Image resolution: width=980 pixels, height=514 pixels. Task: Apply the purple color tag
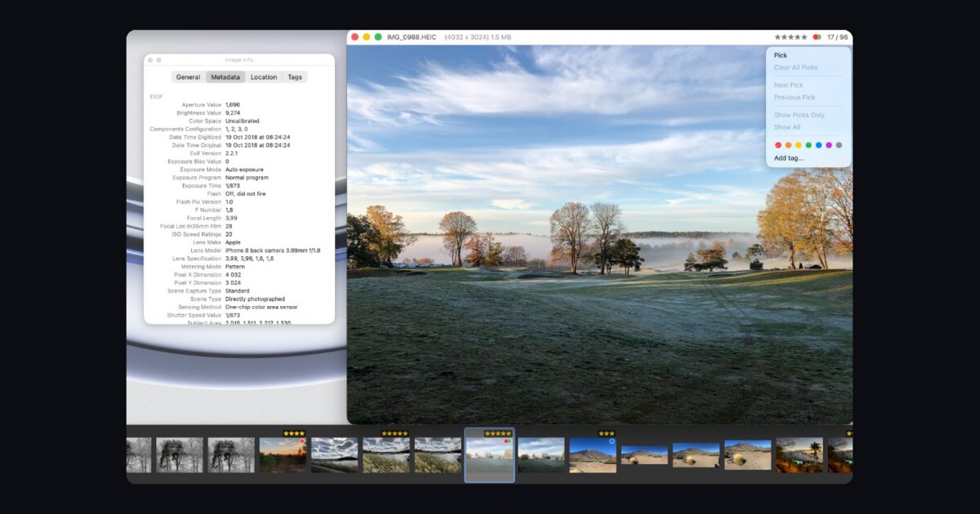[x=829, y=145]
